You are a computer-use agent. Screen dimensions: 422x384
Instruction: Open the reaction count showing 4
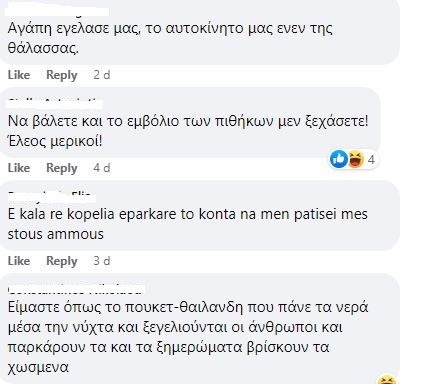pyautogui.click(x=371, y=160)
